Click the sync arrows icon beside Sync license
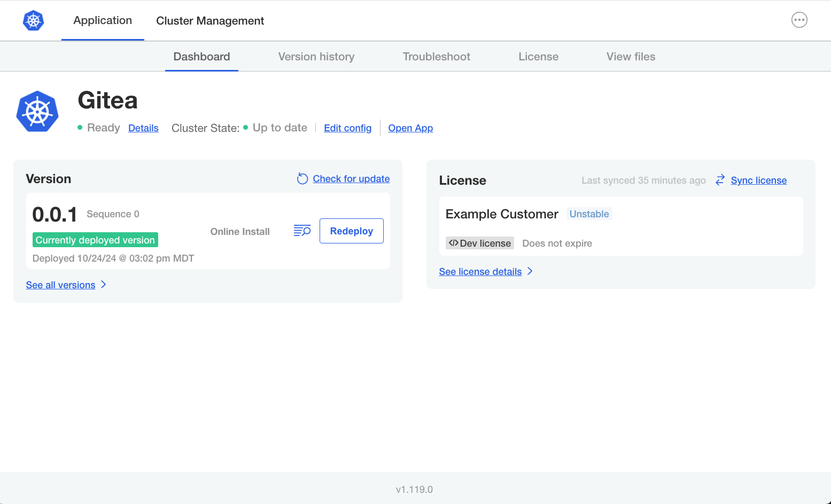This screenshot has width=831, height=504. pyautogui.click(x=720, y=180)
